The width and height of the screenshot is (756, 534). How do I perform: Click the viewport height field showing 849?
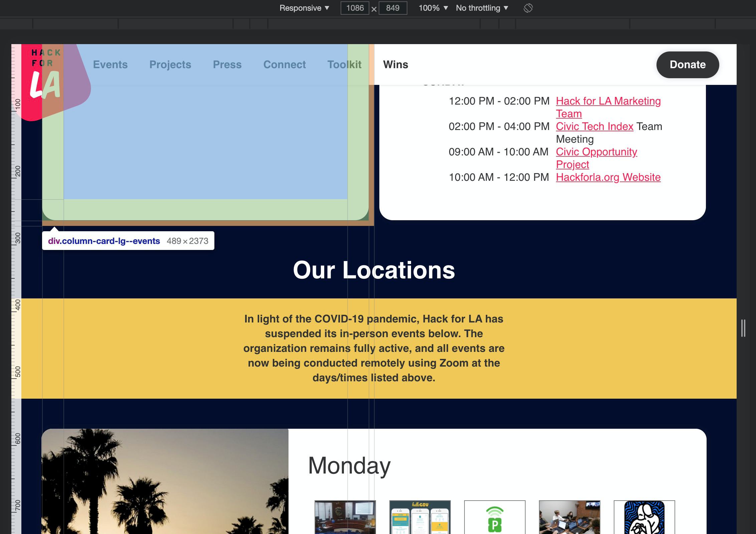(x=393, y=8)
